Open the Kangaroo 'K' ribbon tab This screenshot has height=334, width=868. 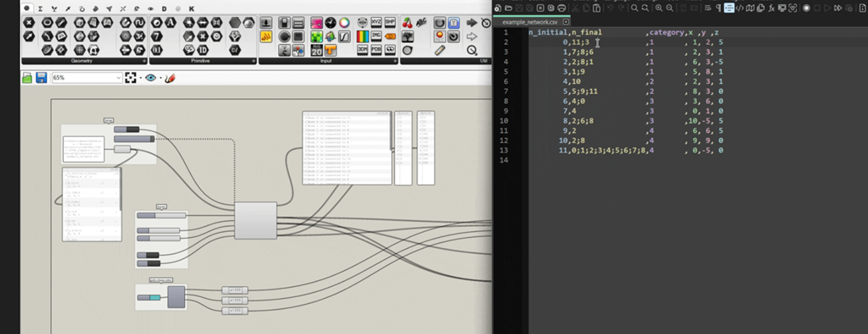click(191, 9)
